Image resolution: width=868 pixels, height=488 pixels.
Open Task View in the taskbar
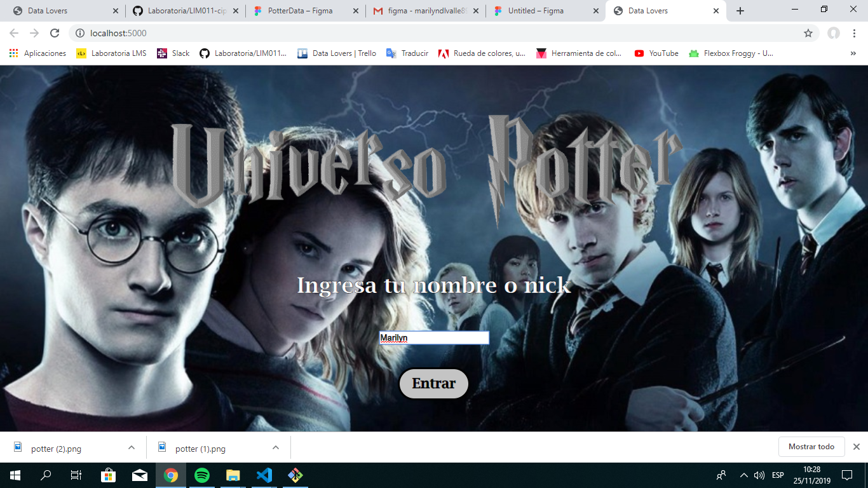click(76, 475)
